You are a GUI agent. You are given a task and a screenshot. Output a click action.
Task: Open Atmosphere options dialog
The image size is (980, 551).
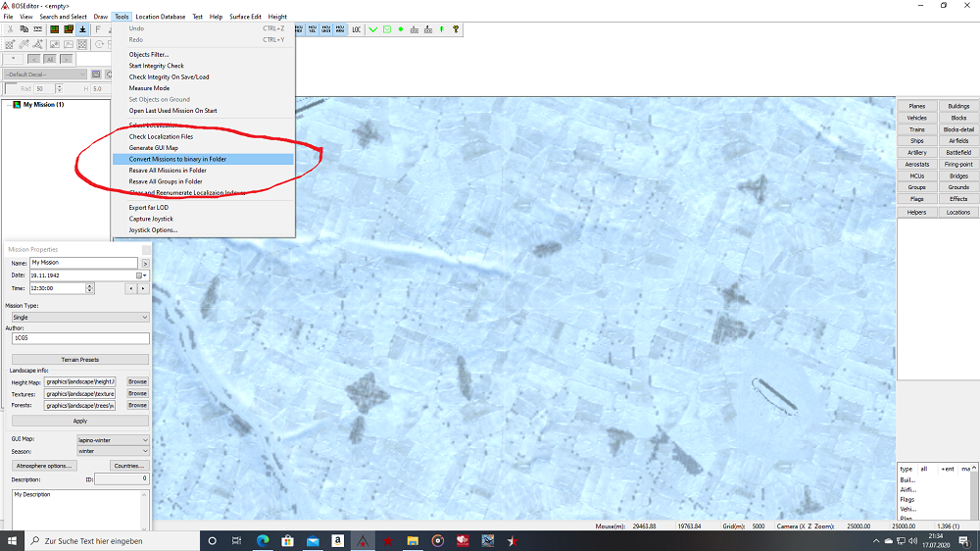(x=43, y=466)
